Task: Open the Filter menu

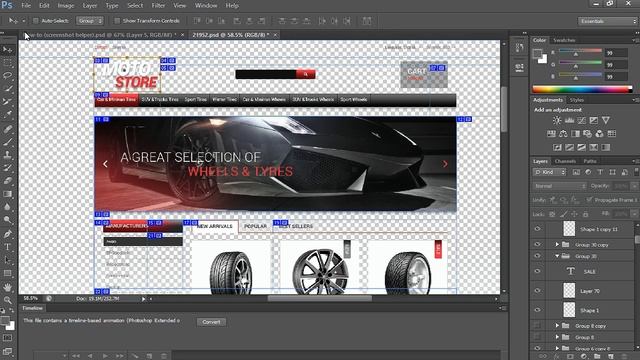Action: (x=158, y=6)
